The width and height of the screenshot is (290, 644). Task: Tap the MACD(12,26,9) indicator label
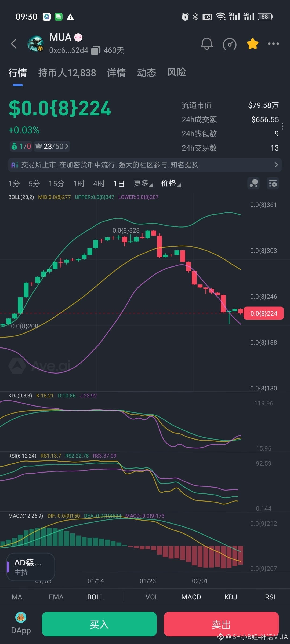pos(26,516)
